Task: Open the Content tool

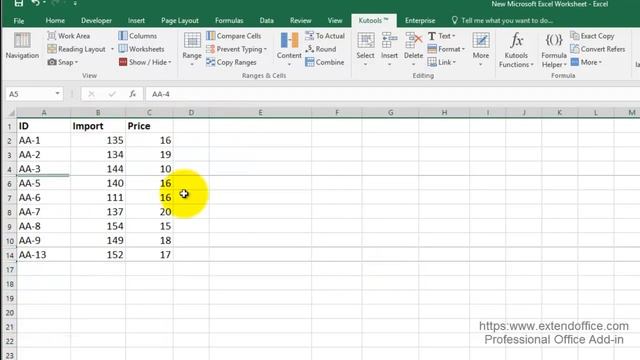Action: tap(289, 49)
